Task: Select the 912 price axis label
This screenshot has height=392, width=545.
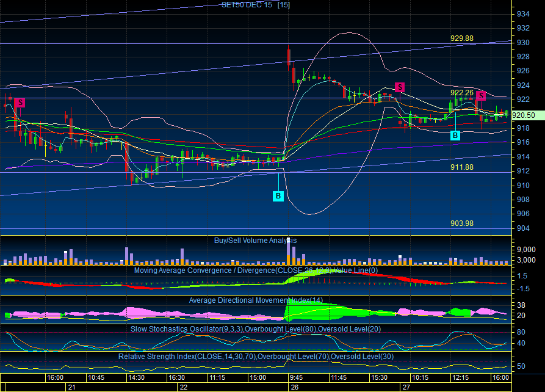Action: coord(523,171)
